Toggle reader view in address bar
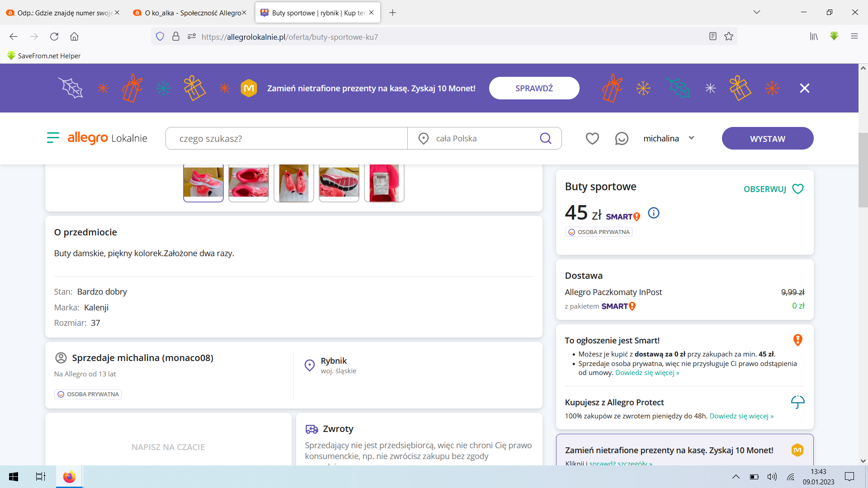868x488 pixels. coord(713,37)
